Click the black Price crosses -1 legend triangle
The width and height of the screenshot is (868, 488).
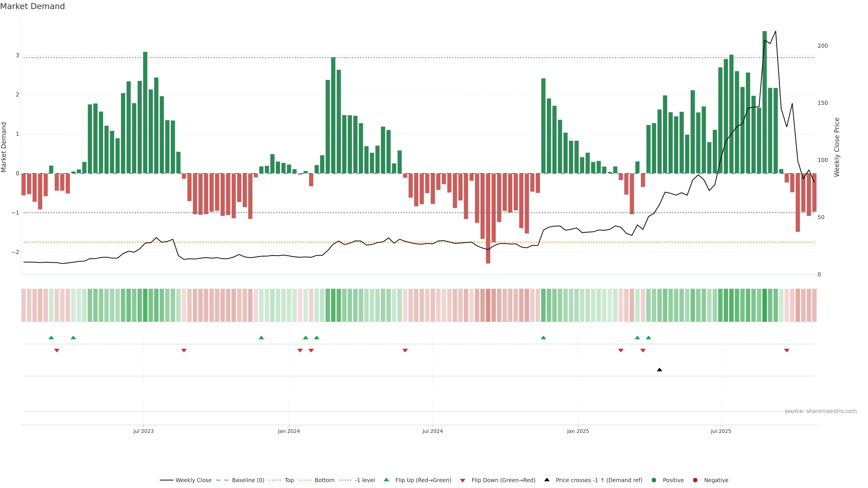click(x=547, y=480)
